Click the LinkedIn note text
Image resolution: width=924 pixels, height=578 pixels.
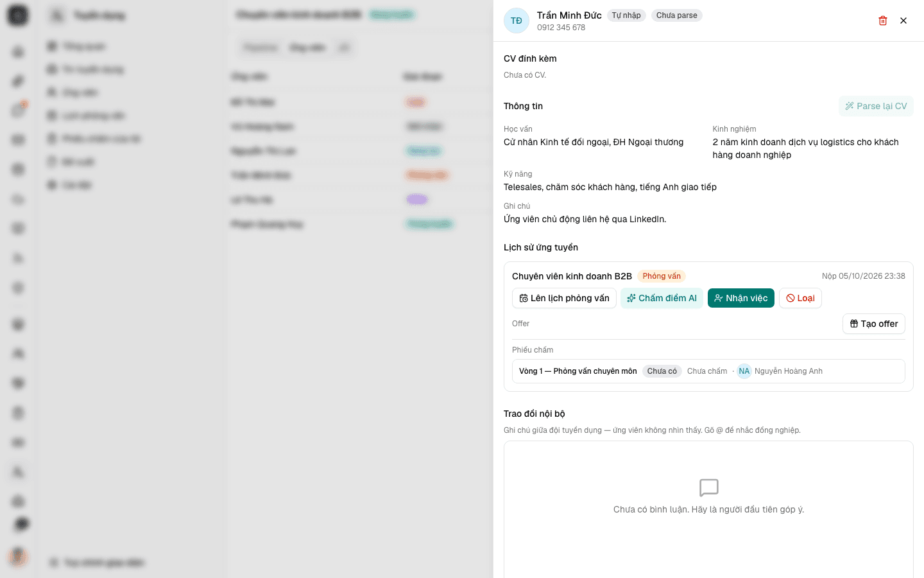click(585, 219)
